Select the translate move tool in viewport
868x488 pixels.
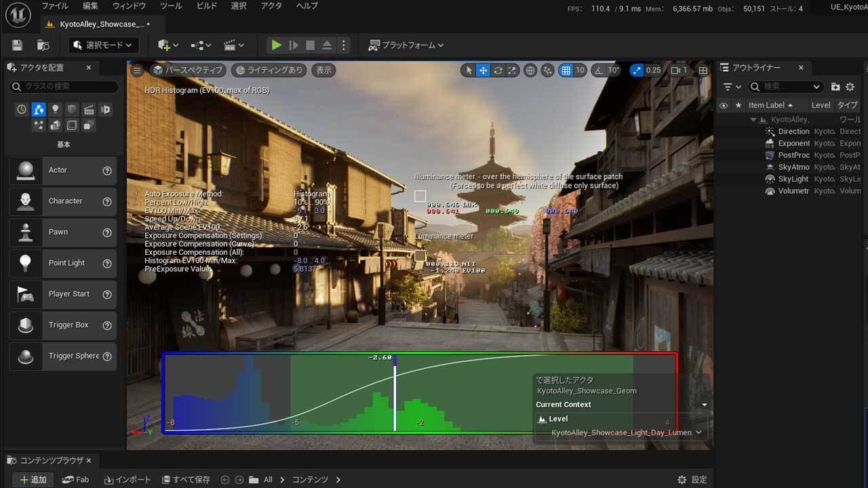click(x=483, y=70)
